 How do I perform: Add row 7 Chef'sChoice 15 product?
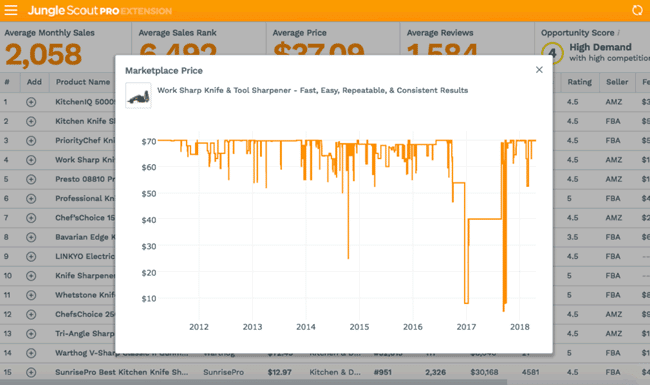pos(31,218)
